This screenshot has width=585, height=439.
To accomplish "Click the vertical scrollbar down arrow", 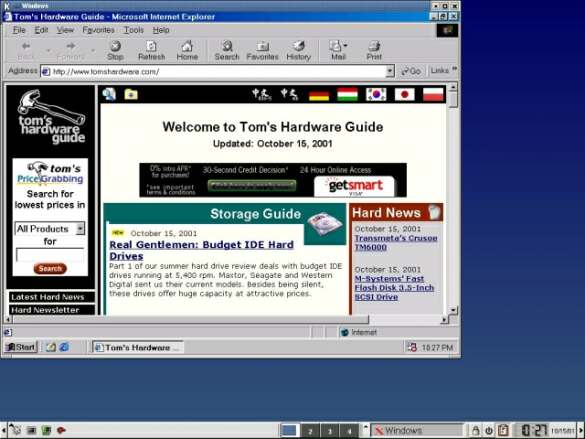I will (453, 310).
